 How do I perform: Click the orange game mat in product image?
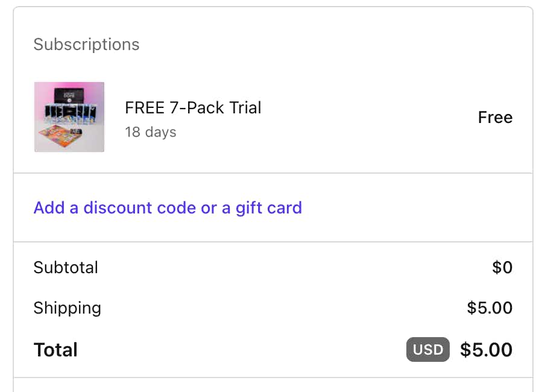point(60,136)
